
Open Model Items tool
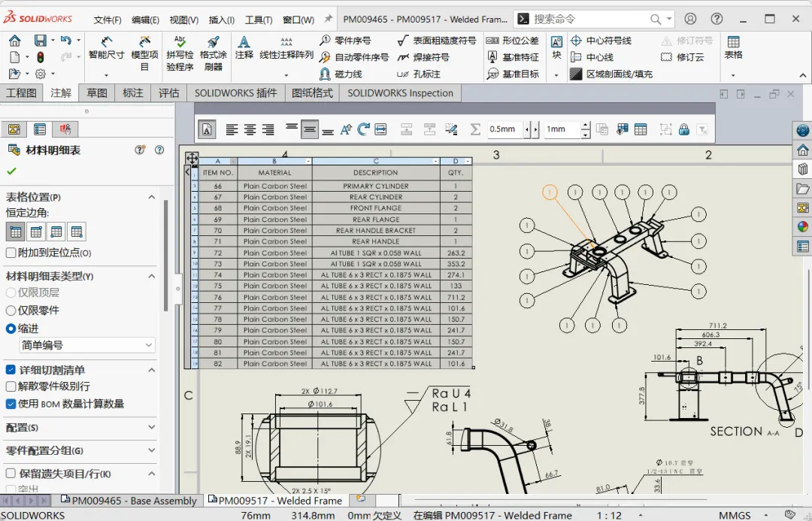pyautogui.click(x=144, y=53)
